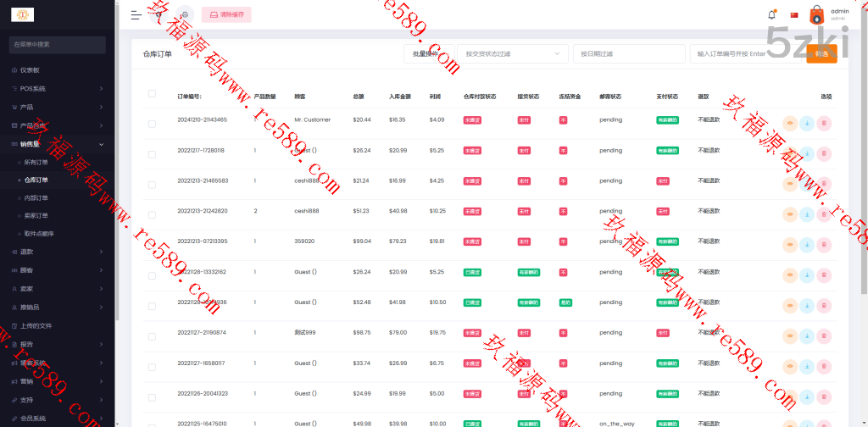
Task: Tick checkbox for order 20221217-17280118
Action: point(152,154)
